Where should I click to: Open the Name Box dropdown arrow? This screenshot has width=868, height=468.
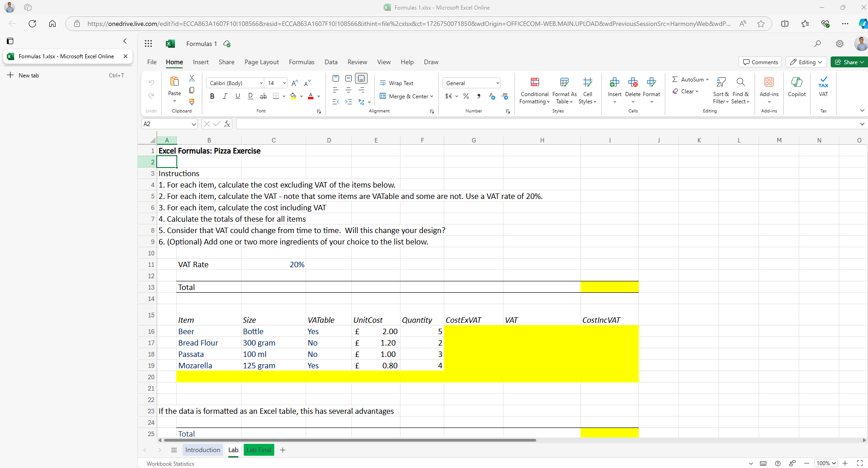click(x=194, y=124)
